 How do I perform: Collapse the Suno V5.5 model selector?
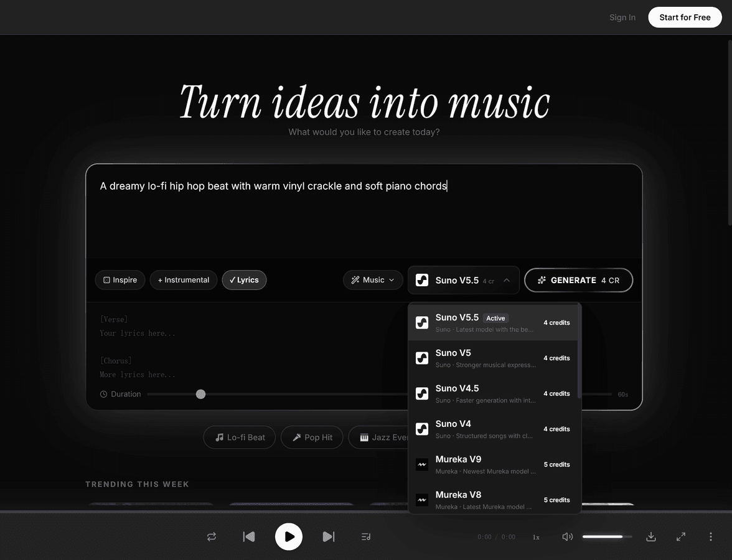[x=464, y=280]
